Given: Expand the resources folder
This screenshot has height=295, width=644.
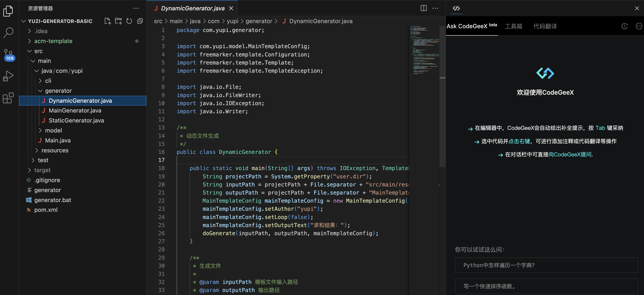Looking at the screenshot, I should pos(55,151).
